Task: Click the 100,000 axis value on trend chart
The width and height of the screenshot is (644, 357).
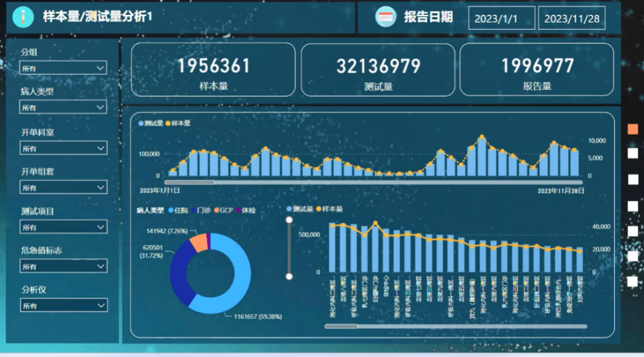Action: click(x=149, y=154)
